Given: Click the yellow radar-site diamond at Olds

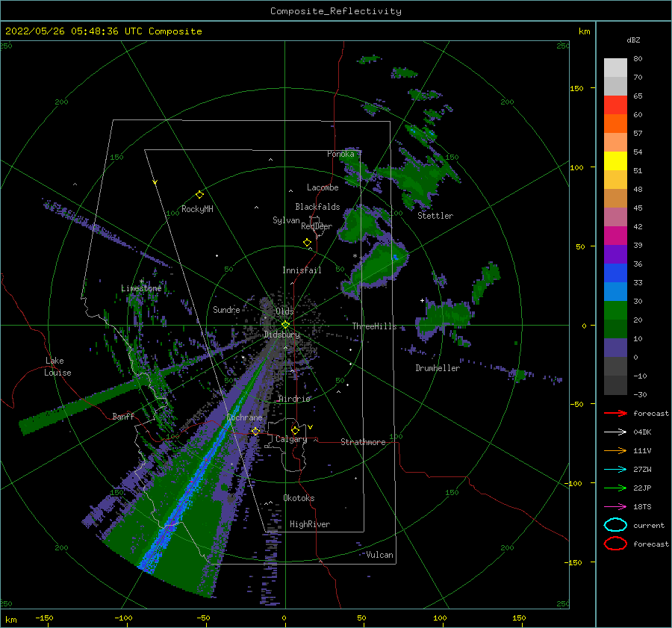Looking at the screenshot, I should coord(285,325).
